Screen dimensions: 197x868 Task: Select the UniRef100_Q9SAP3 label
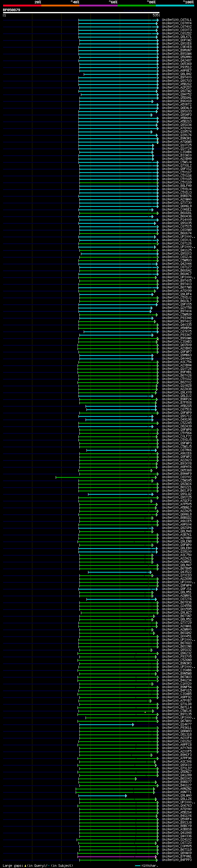tap(176, 115)
